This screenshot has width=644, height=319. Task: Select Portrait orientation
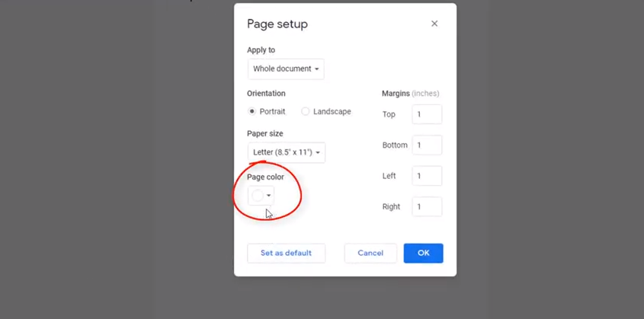[252, 111]
